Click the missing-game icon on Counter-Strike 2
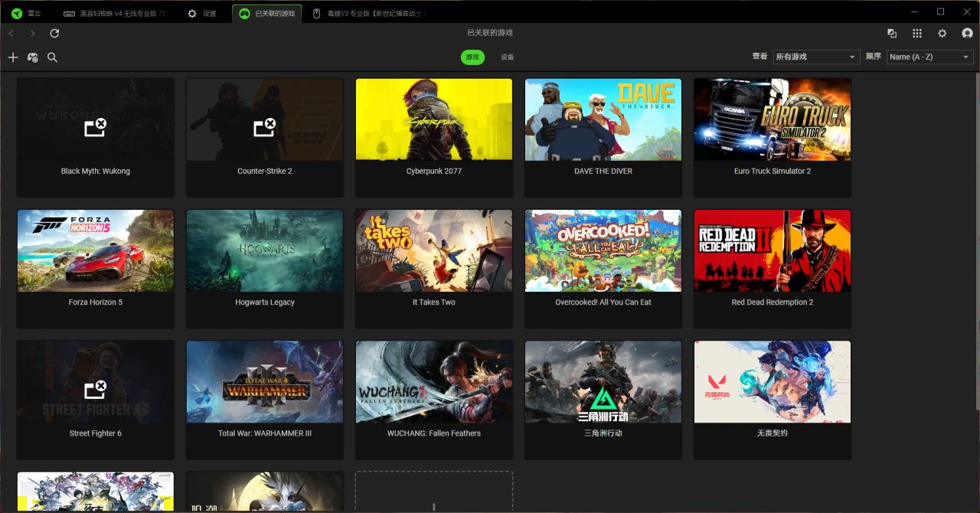This screenshot has width=980, height=513. coord(264,127)
